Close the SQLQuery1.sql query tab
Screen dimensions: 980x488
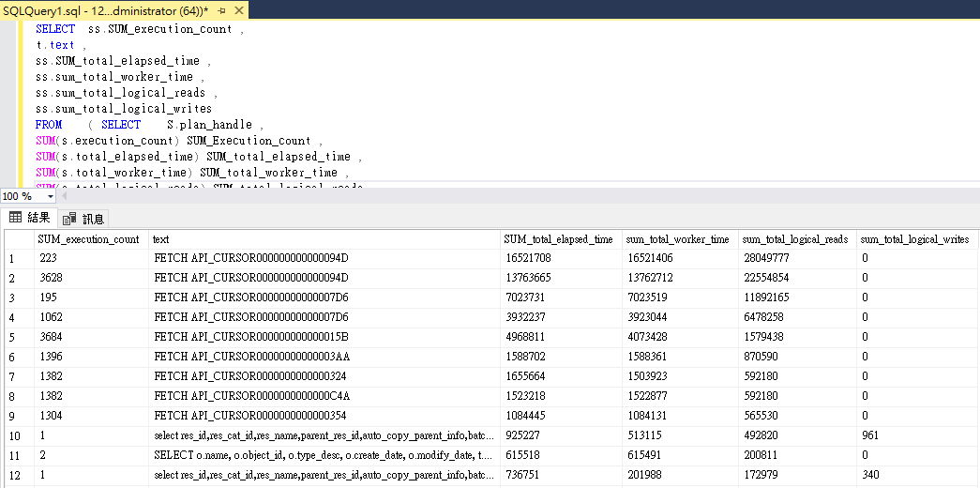(x=238, y=11)
